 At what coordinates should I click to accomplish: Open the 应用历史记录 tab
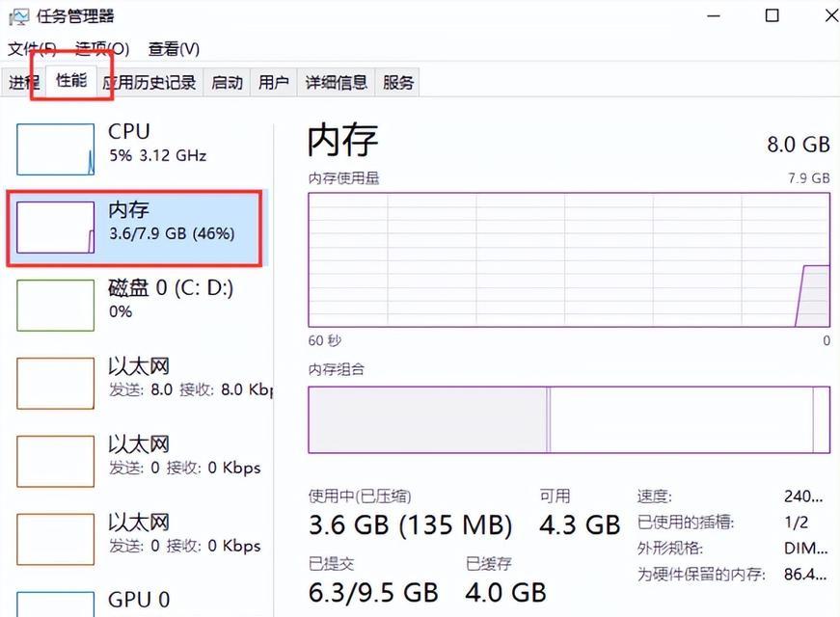point(149,83)
